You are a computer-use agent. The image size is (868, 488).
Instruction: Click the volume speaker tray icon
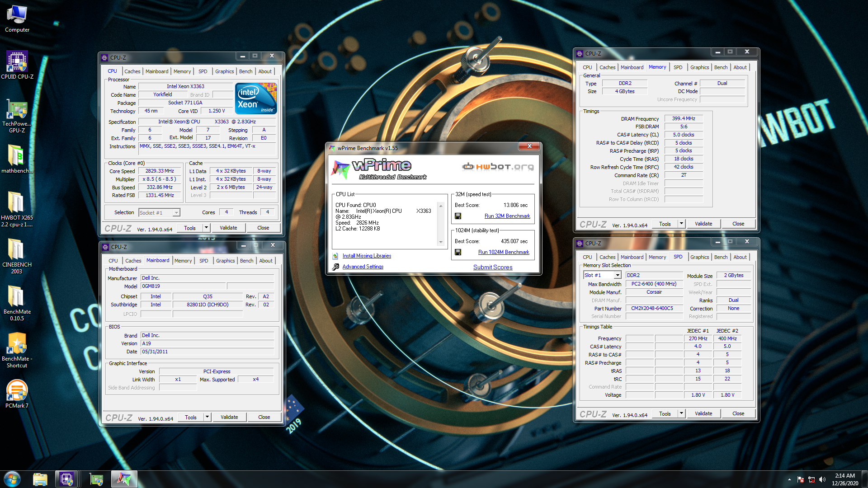(x=822, y=479)
